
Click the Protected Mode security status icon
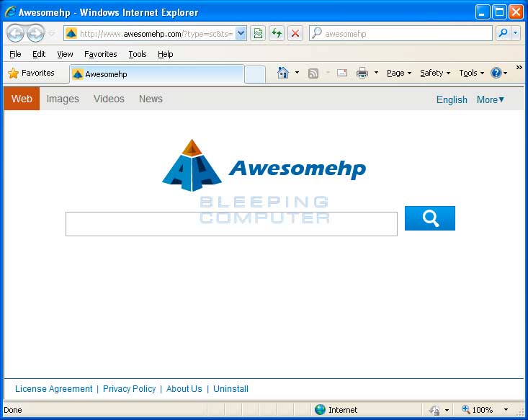pyautogui.click(x=434, y=410)
